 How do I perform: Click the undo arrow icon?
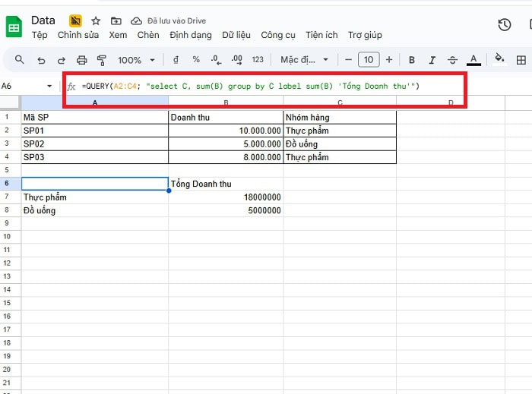click(41, 59)
